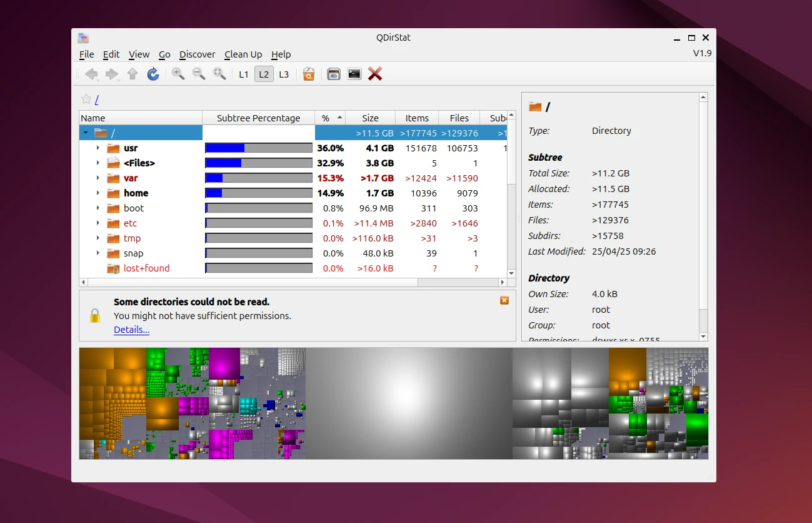Image resolution: width=812 pixels, height=523 pixels.
Task: Click the Details... link
Action: [x=131, y=330]
